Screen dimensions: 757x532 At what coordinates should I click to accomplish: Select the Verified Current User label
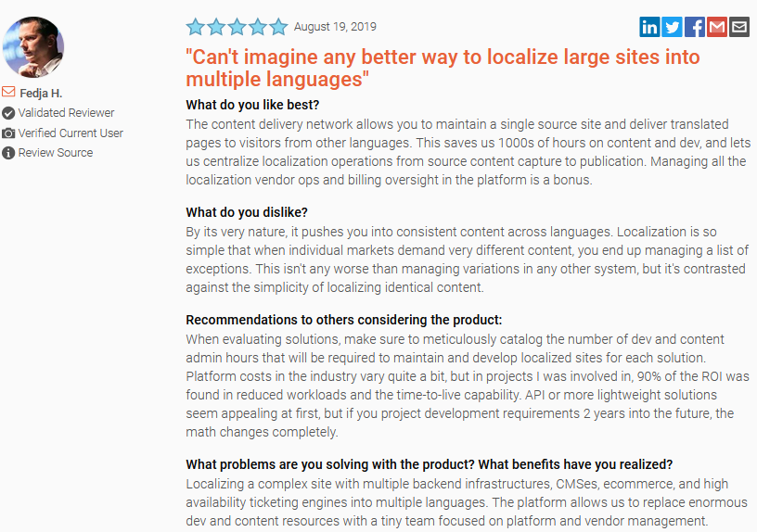pos(71,133)
